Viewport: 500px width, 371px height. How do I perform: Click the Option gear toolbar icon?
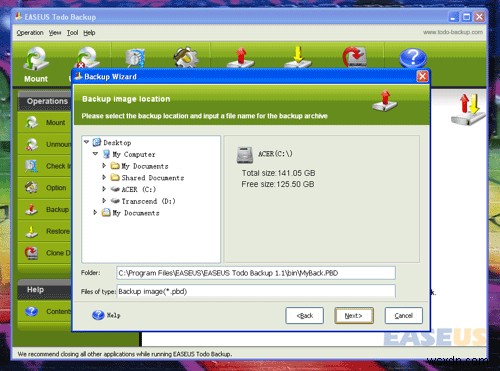tap(186, 57)
